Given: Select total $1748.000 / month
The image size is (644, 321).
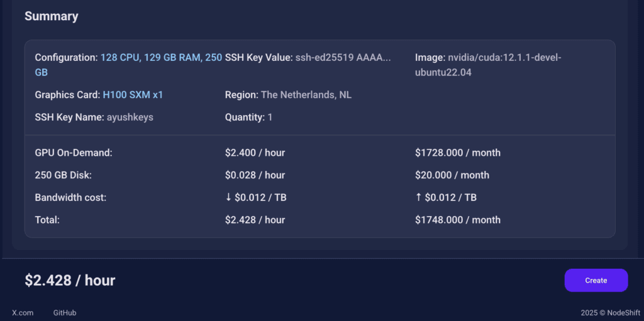Looking at the screenshot, I should 458,220.
